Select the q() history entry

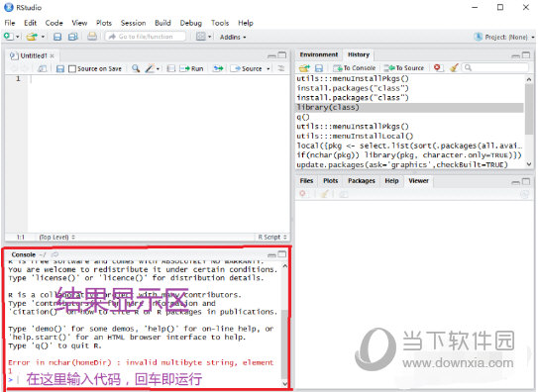[409, 117]
